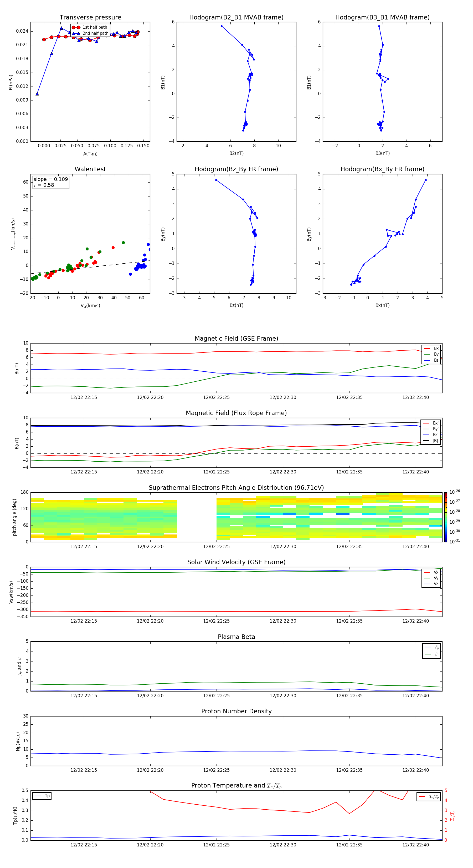The height and width of the screenshot is (868, 473).
Task: Click the 'Bx(nT)' x-axis label
Action: [382, 306]
